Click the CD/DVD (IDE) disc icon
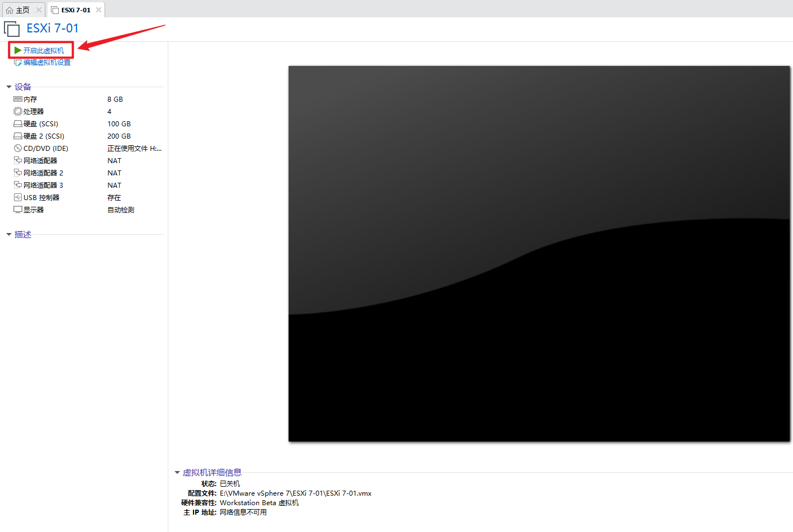The height and width of the screenshot is (532, 793). click(x=18, y=148)
